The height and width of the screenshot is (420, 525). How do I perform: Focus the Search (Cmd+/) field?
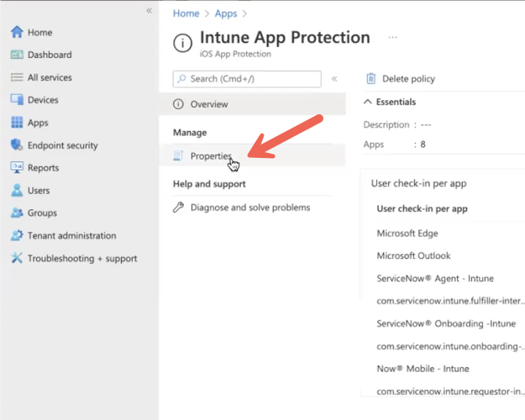(x=247, y=79)
